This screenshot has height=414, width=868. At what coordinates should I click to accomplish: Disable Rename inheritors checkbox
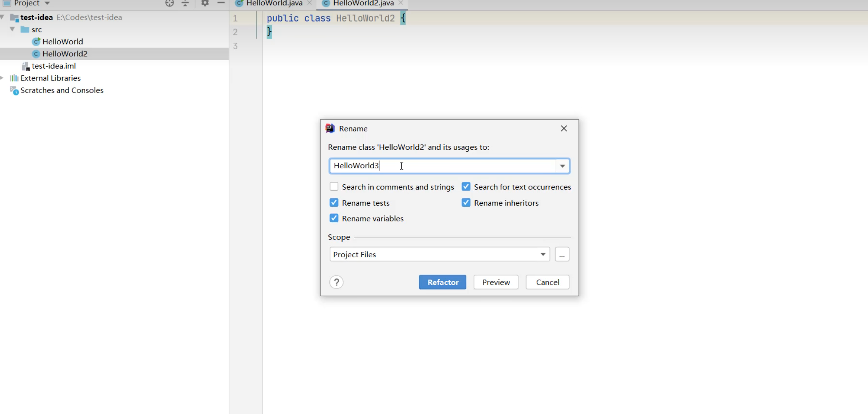pyautogui.click(x=466, y=203)
